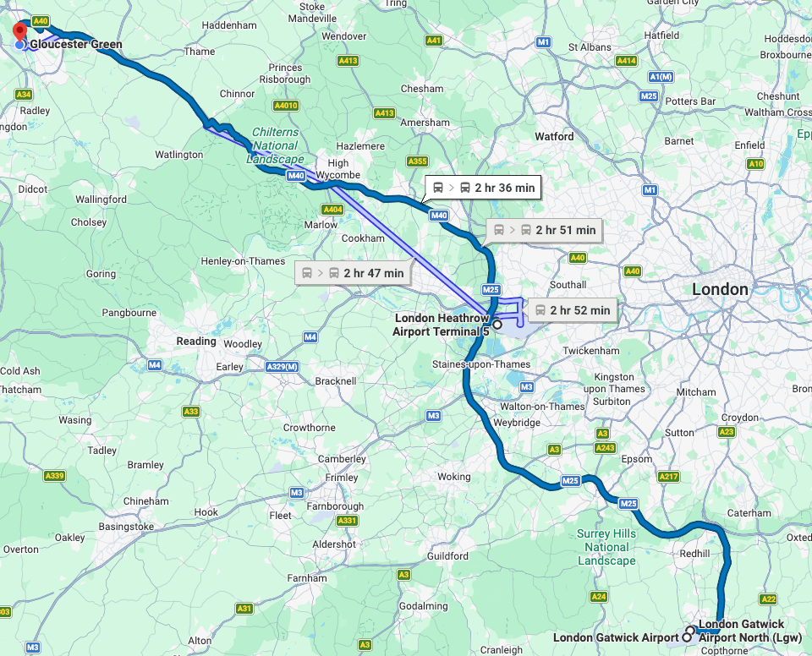Viewport: 812px width, 656px height.
Task: Click the M40 road shield near High Wycombe
Action: 296,176
